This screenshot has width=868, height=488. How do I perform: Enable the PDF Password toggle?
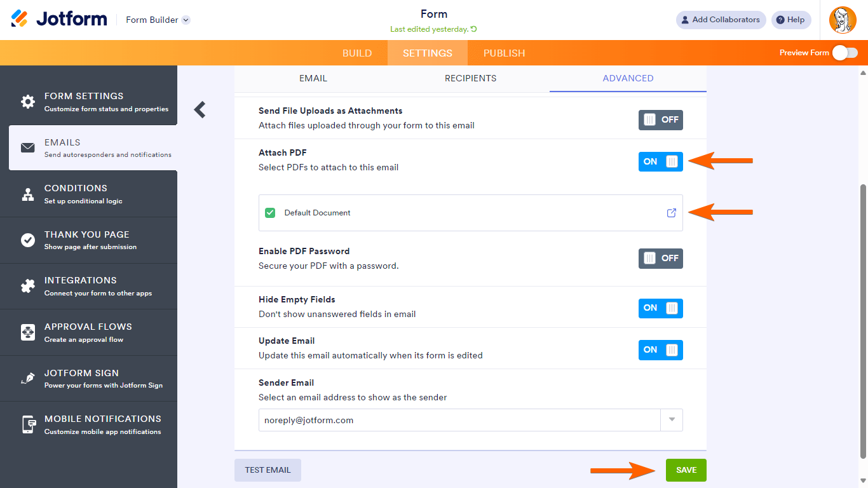click(x=660, y=258)
